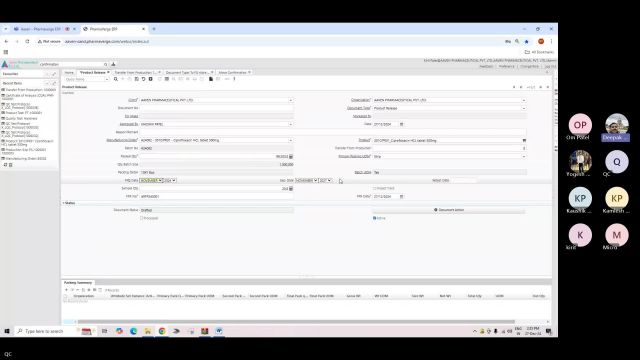
Task: Open recent item Transfer From Production 1000001
Action: (30, 90)
